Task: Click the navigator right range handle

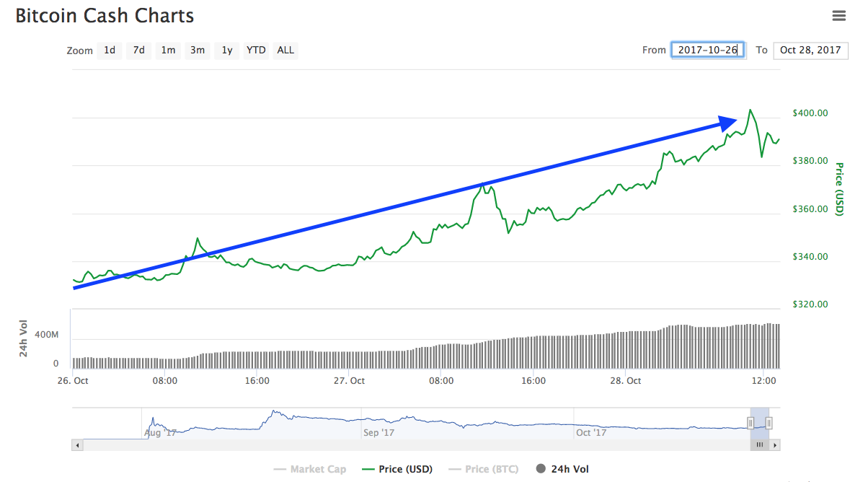Action: click(769, 423)
